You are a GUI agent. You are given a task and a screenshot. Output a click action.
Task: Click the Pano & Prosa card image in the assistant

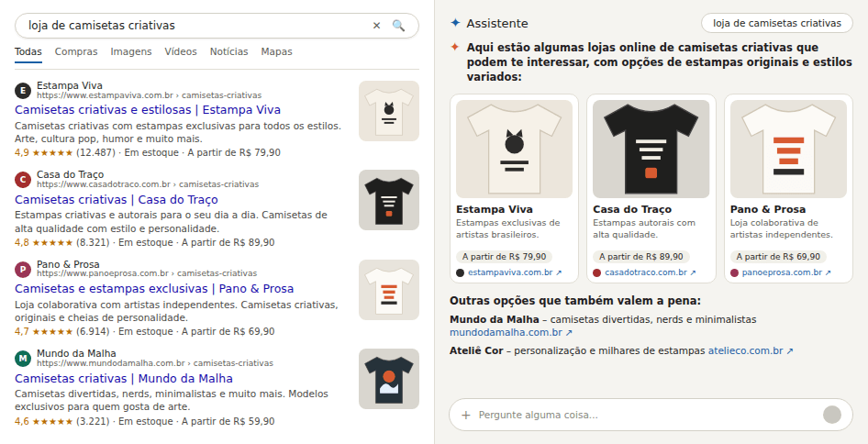click(x=788, y=149)
